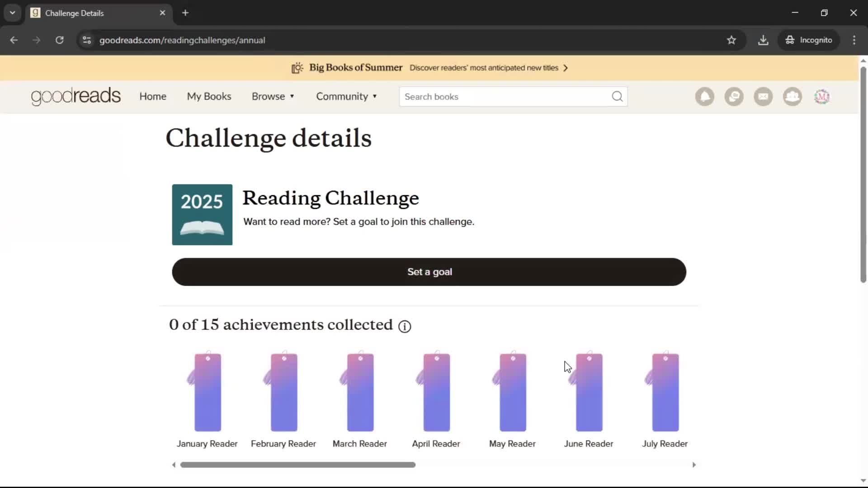Click the page scroll down arrow

click(863, 481)
